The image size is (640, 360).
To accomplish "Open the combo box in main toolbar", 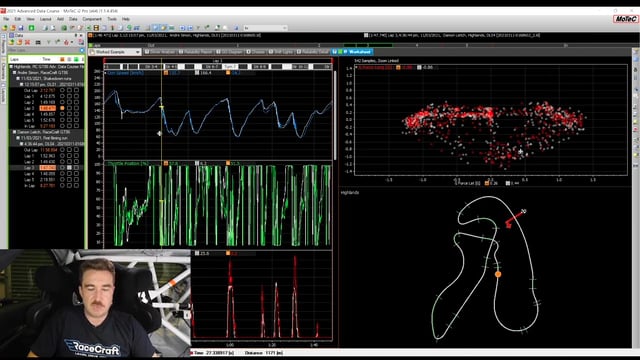I will pos(265,28).
